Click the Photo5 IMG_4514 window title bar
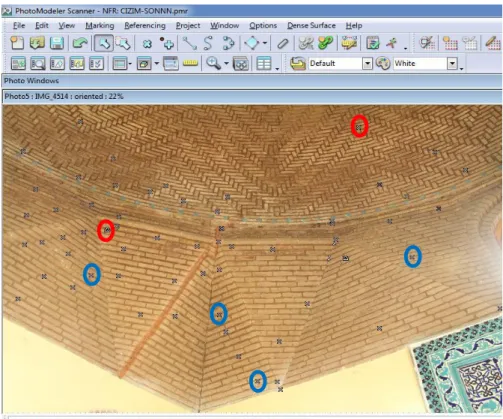 click(252, 96)
